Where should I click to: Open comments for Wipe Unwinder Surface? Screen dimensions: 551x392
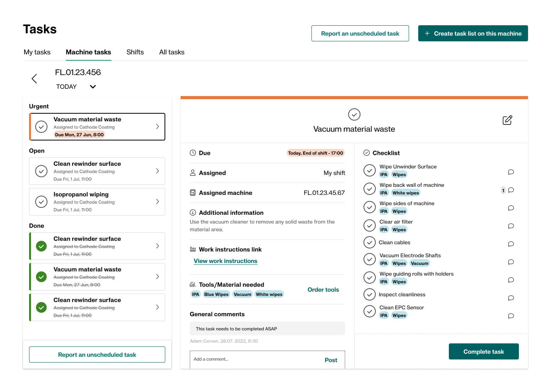coord(510,172)
